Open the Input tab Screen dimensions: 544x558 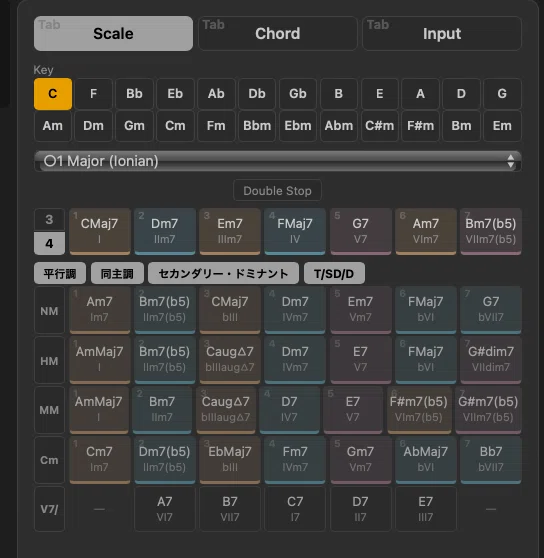pyautogui.click(x=442, y=33)
